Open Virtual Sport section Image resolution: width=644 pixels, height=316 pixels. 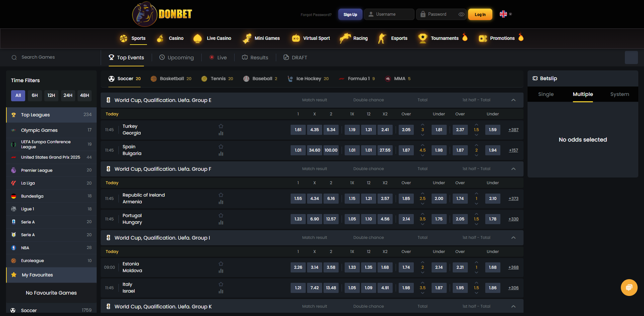coord(311,38)
